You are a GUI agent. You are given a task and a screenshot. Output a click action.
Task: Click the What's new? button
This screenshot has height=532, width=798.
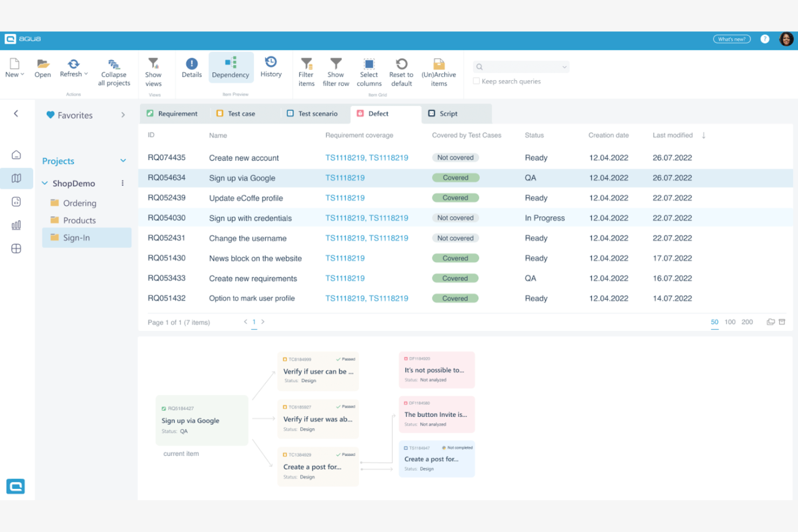732,39
